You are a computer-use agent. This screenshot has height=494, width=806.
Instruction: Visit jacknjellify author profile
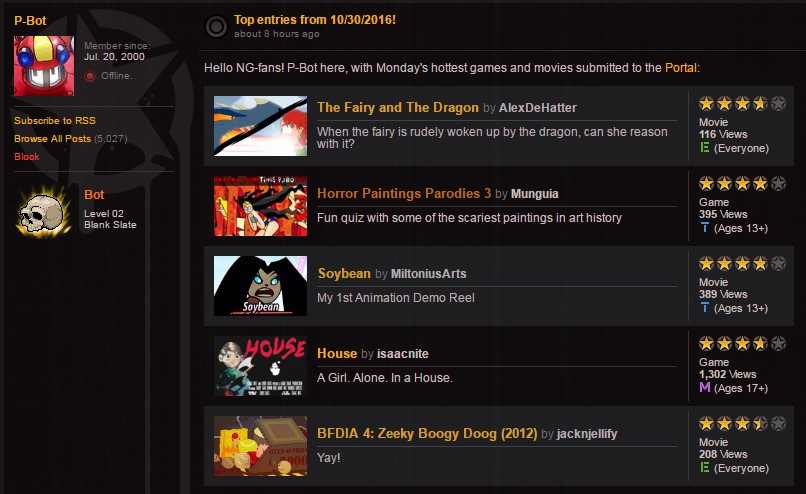pyautogui.click(x=587, y=434)
